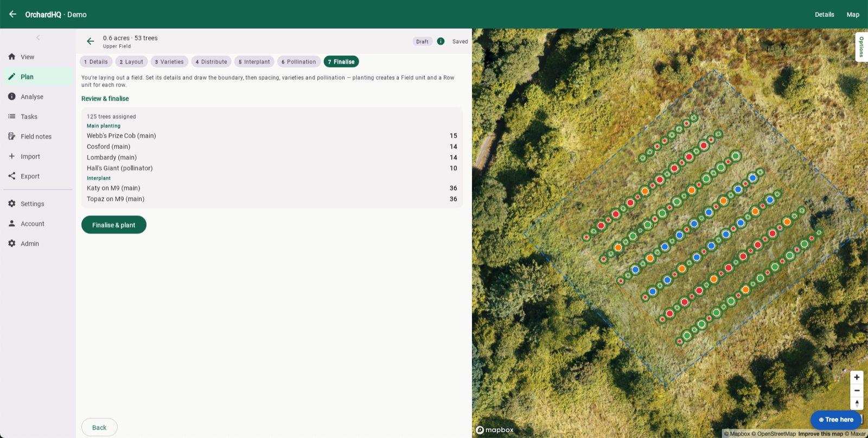Go to step 4 Distribute
Image resolution: width=868 pixels, height=438 pixels.
point(211,62)
